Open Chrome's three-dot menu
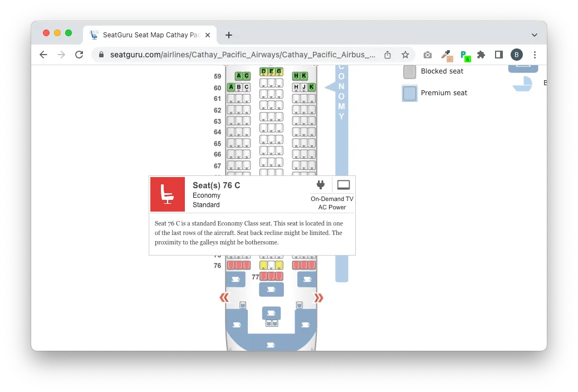Viewport: 578px width, 392px height. pyautogui.click(x=535, y=55)
